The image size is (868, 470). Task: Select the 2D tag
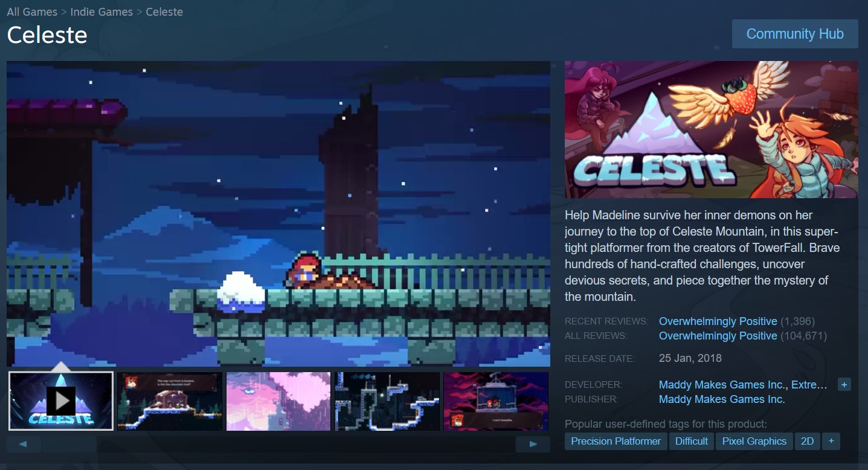click(x=808, y=441)
